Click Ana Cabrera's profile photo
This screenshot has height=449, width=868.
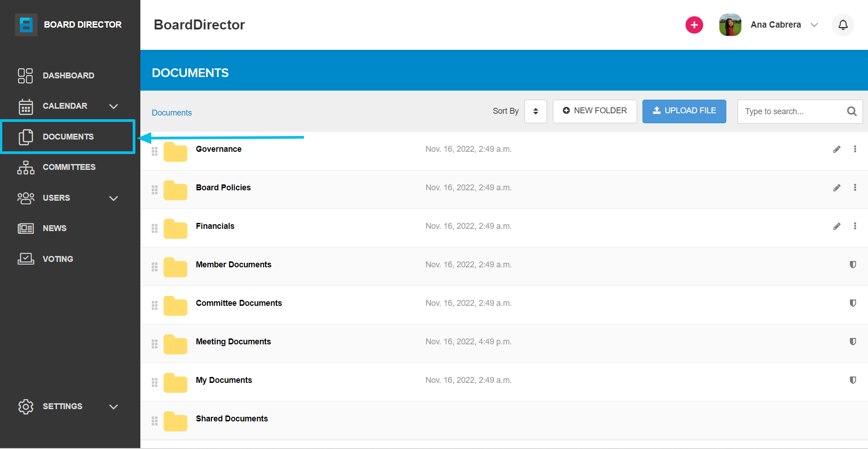click(730, 25)
